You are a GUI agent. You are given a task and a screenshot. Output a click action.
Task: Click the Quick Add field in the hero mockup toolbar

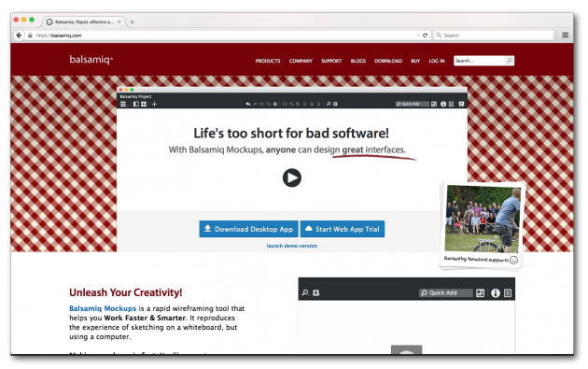(413, 104)
